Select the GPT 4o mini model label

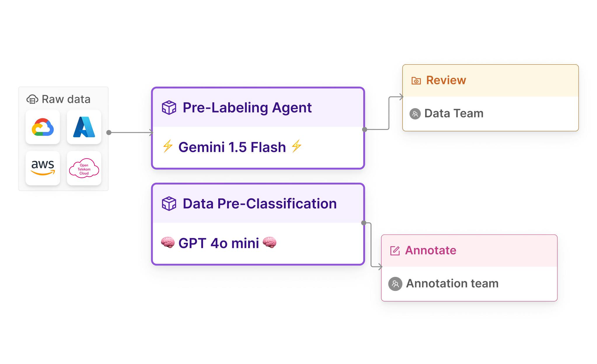click(x=219, y=243)
